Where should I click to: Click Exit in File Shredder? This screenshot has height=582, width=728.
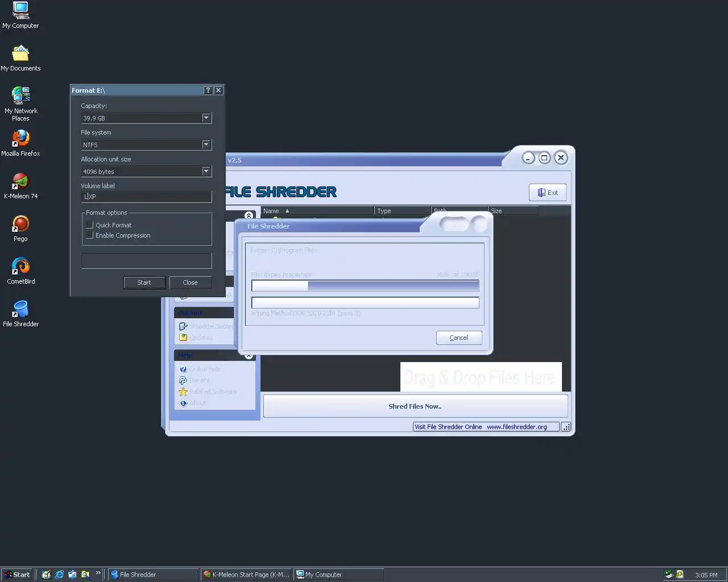(x=548, y=192)
